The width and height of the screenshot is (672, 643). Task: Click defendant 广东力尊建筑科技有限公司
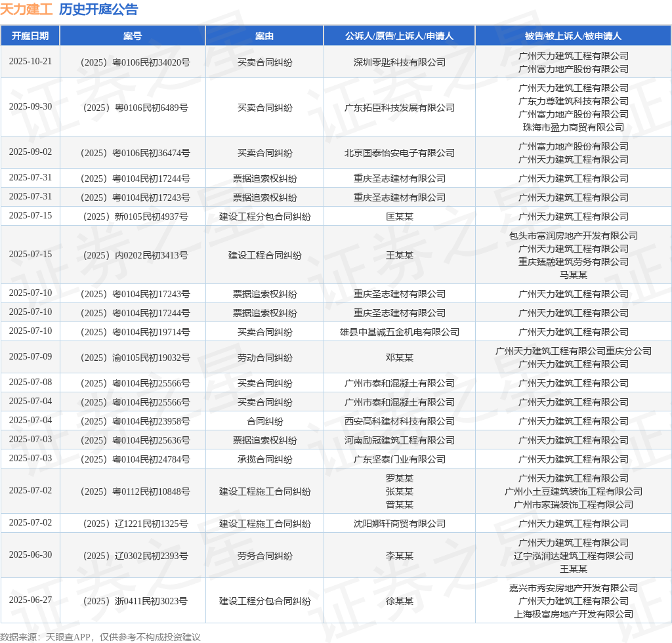(574, 101)
